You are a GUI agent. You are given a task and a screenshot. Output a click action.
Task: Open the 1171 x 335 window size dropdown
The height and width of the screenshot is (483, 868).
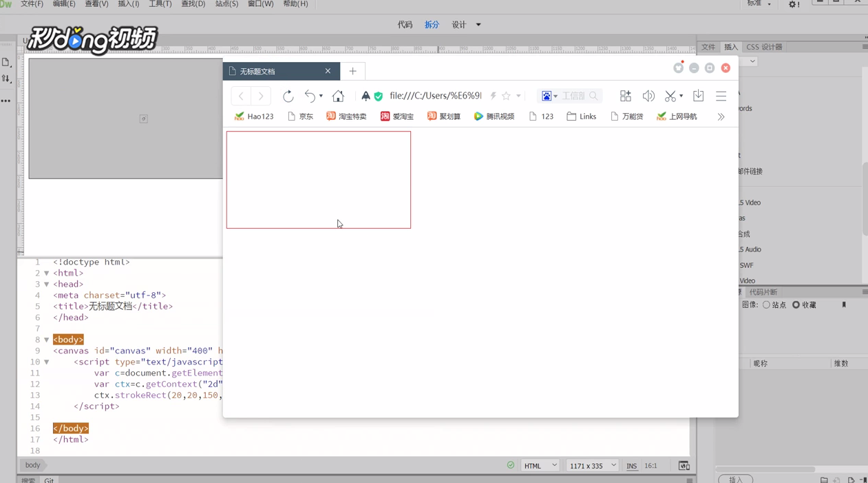[592, 466]
